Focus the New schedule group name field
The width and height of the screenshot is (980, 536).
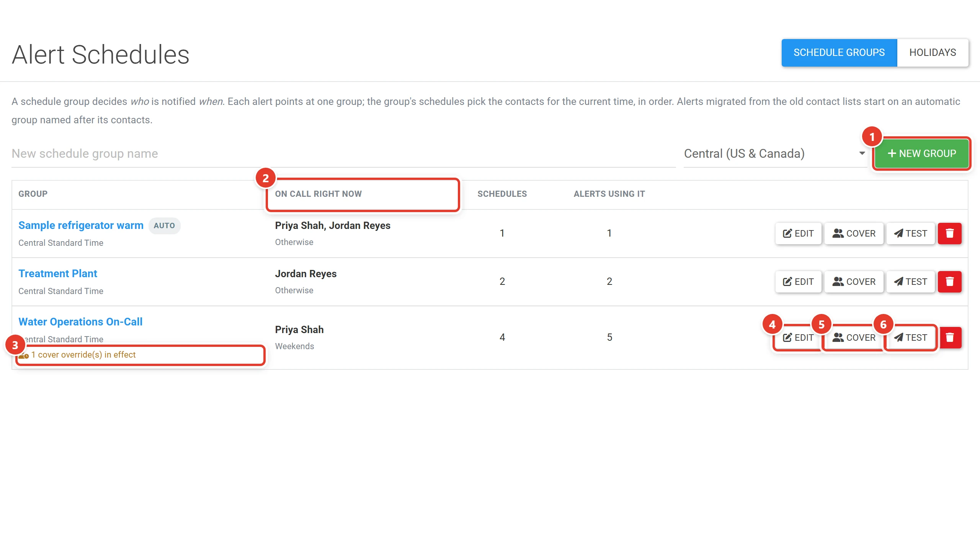[343, 154]
